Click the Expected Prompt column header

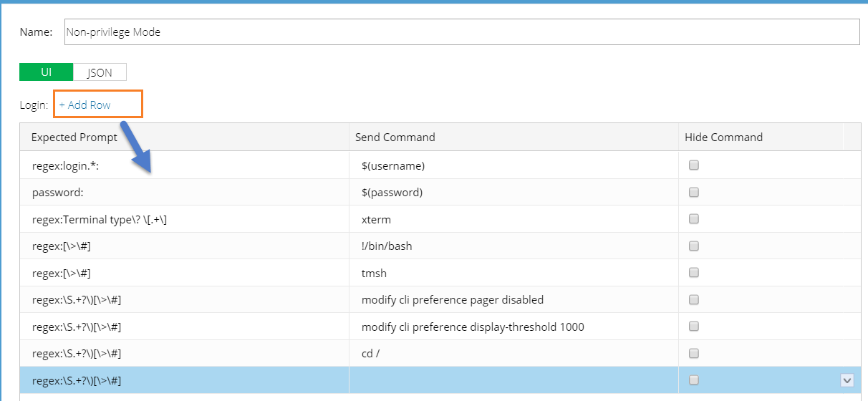tap(74, 137)
